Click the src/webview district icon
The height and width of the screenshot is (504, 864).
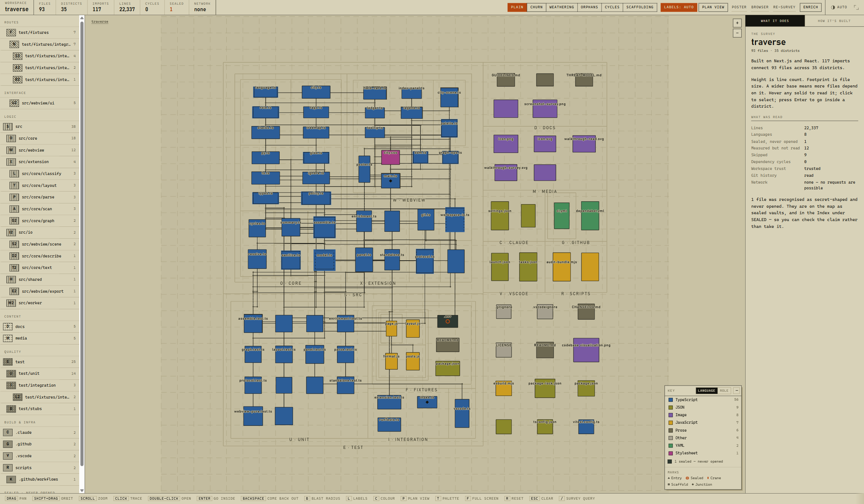11,150
